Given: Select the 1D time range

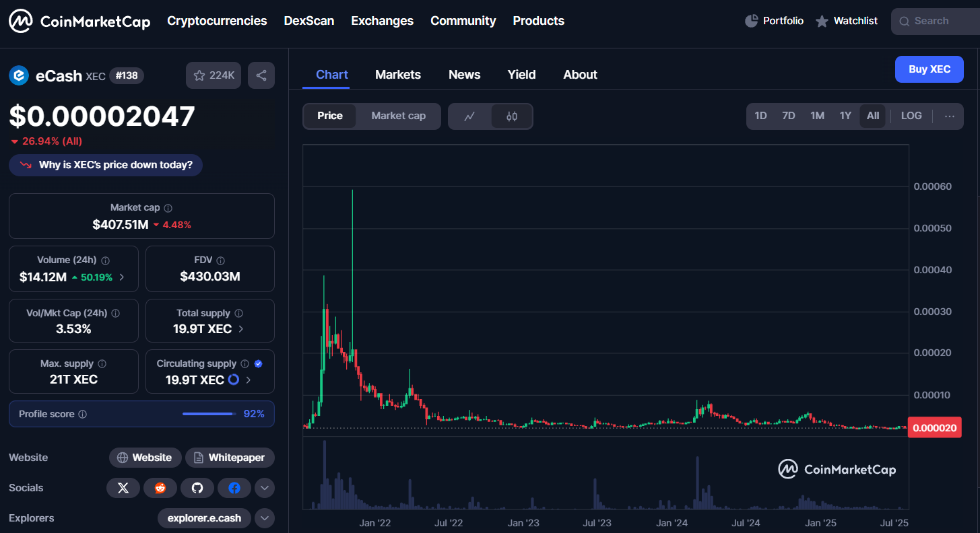Looking at the screenshot, I should coord(761,116).
